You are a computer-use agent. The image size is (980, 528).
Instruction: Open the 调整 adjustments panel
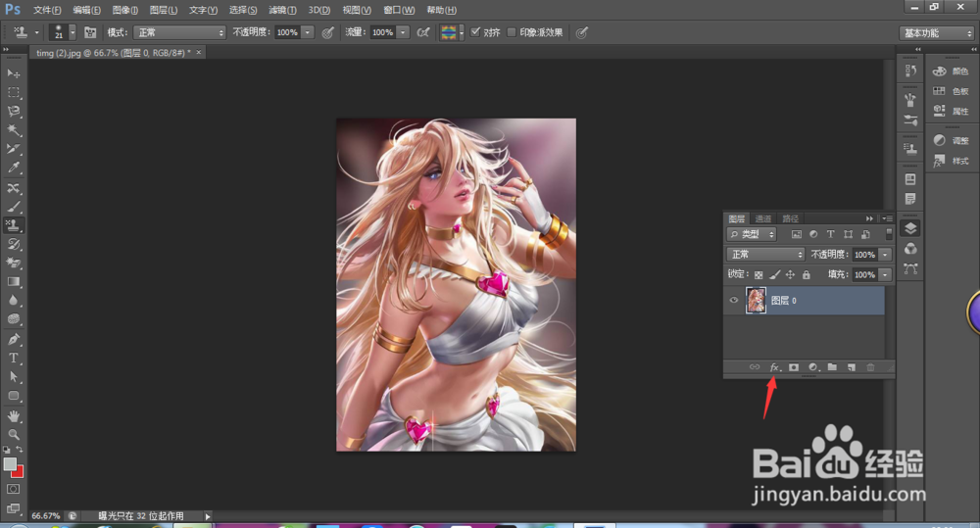coord(951,141)
